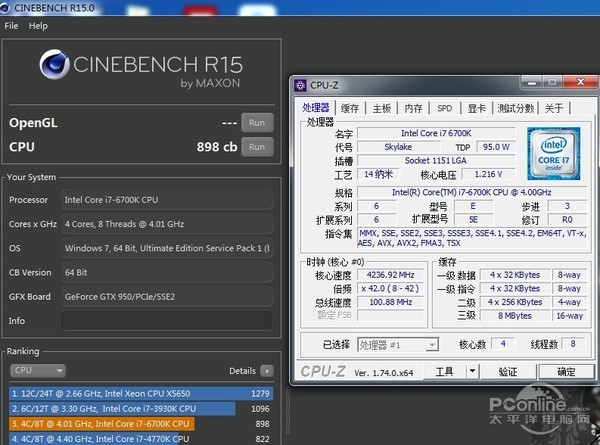Click the OS field Windows 7 64 Bit
Screen dimensions: 600x445
point(167,248)
